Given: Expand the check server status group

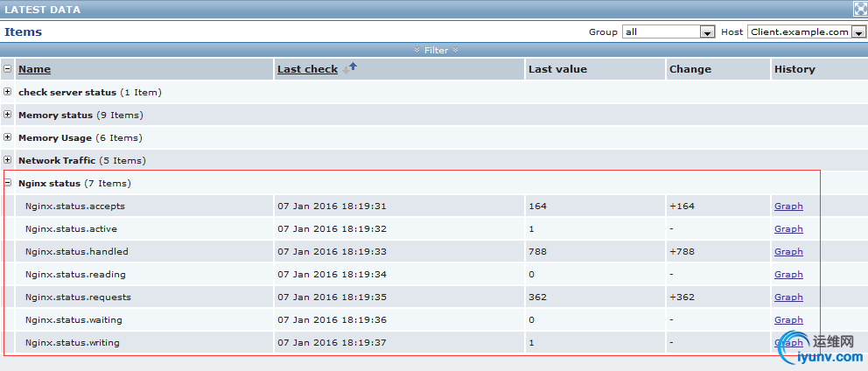Looking at the screenshot, I should point(7,92).
